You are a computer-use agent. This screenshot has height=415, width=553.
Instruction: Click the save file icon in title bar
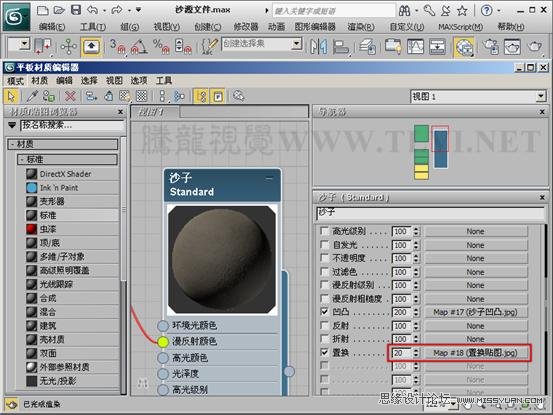coord(76,10)
